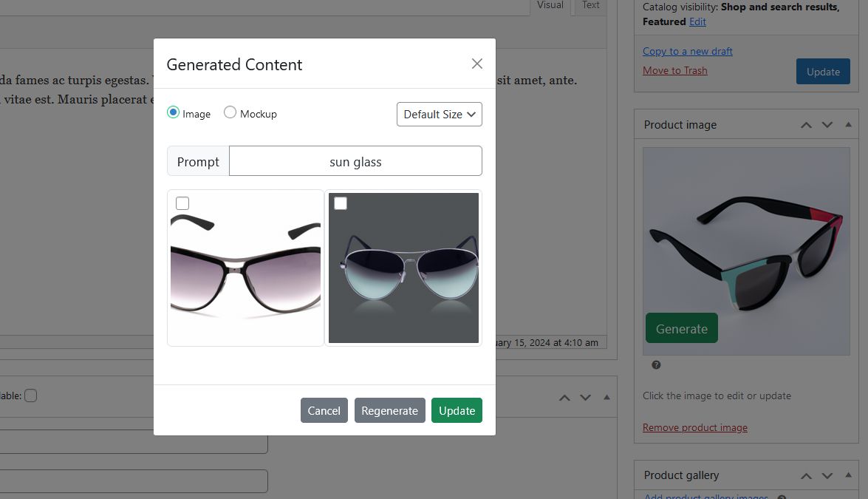This screenshot has height=499, width=868.
Task: Click the help icon below product image
Action: (656, 365)
